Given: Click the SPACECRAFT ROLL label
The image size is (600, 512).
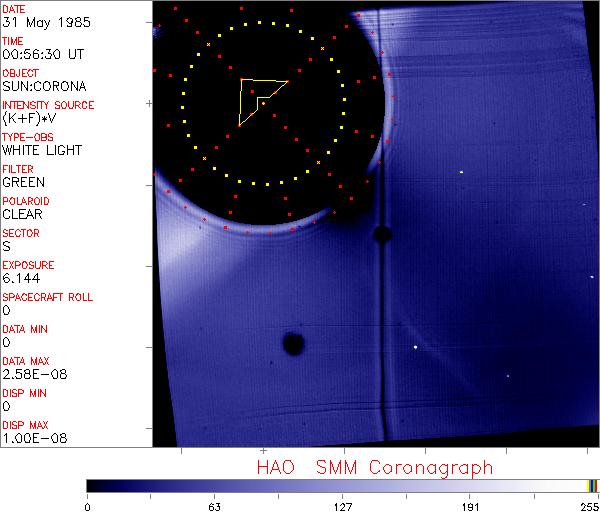Looking at the screenshot, I should tap(47, 298).
